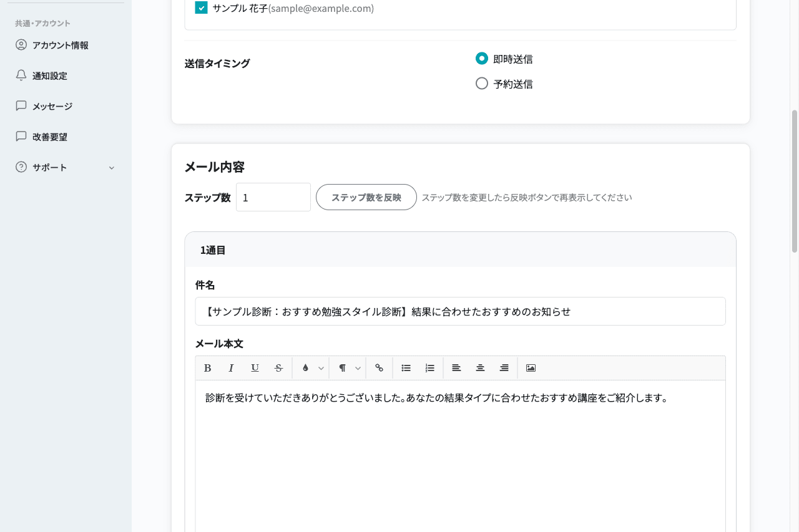Viewport: 799px width, 532px height.
Task: Click the 通知設定 bell icon
Action: (x=21, y=75)
